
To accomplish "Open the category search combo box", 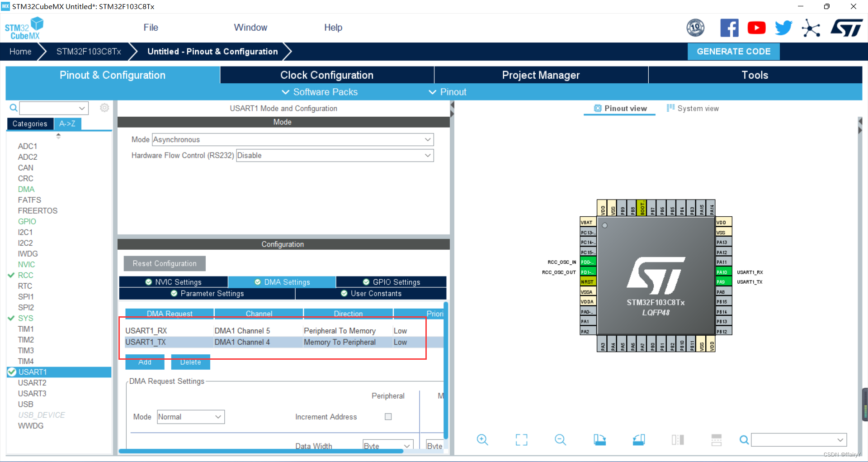I will (54, 108).
